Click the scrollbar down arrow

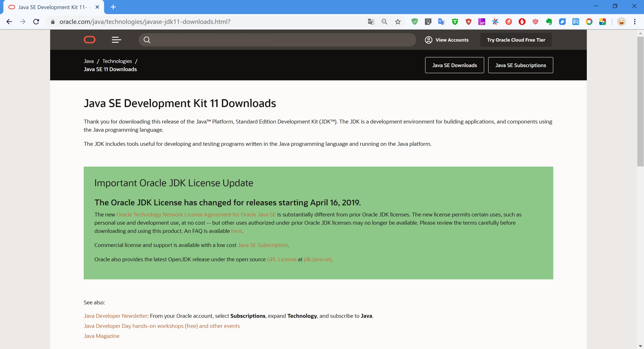pos(640,346)
